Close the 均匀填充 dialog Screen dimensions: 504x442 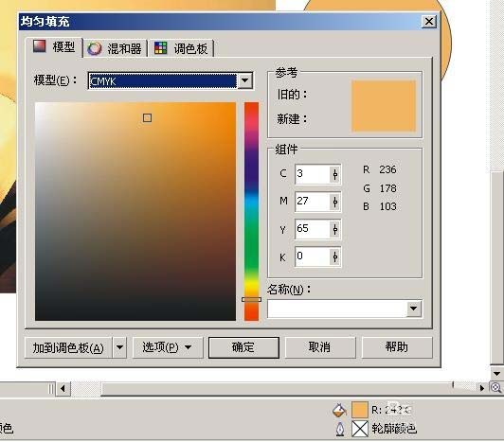429,22
